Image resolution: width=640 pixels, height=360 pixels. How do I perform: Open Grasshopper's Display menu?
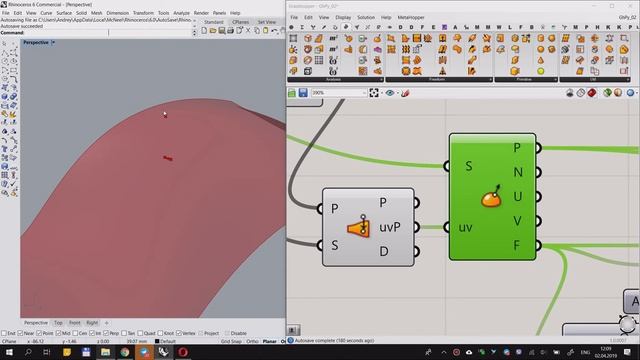343,18
